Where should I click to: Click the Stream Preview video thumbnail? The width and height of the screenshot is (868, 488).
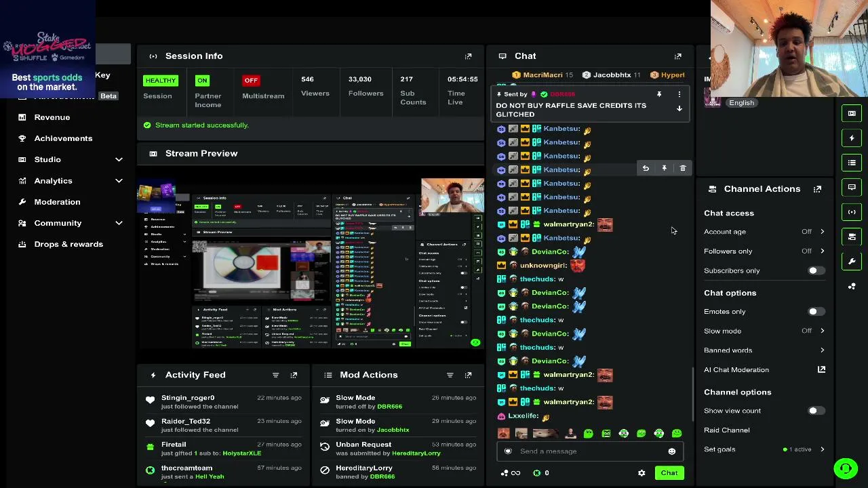pyautogui.click(x=311, y=264)
